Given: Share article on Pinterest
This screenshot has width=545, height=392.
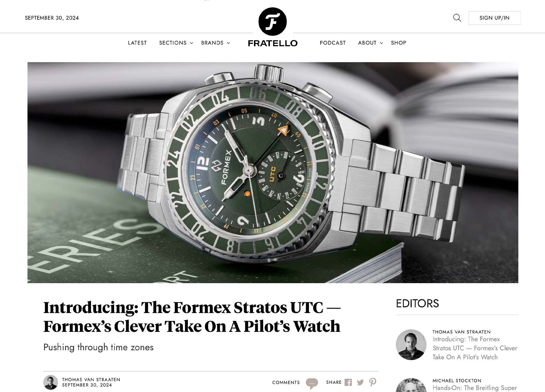Looking at the screenshot, I should (x=373, y=382).
